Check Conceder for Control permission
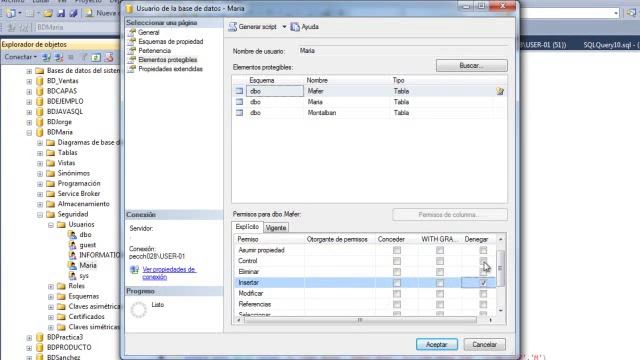The height and width of the screenshot is (360, 640). pyautogui.click(x=397, y=261)
